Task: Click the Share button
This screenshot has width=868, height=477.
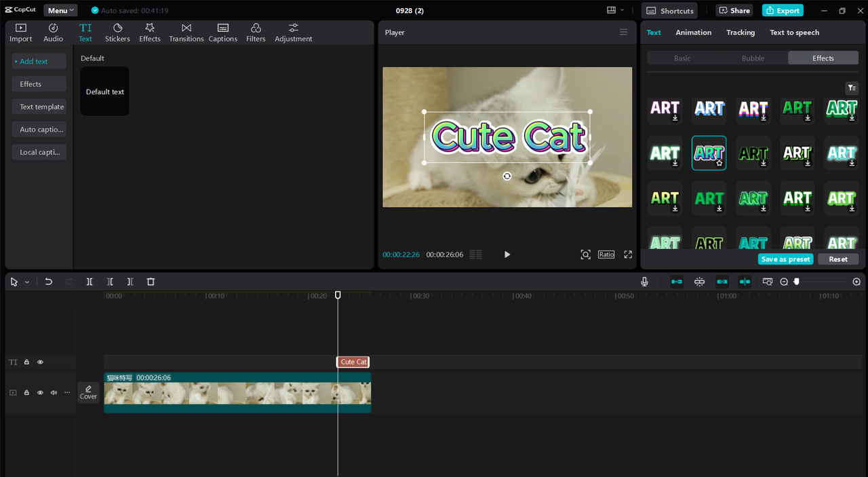Action: (734, 10)
